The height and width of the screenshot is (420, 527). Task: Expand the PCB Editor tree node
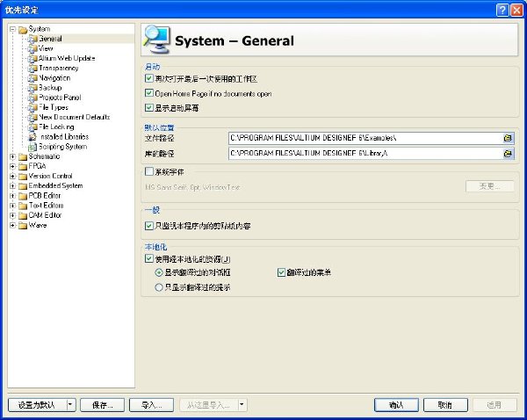[13, 195]
